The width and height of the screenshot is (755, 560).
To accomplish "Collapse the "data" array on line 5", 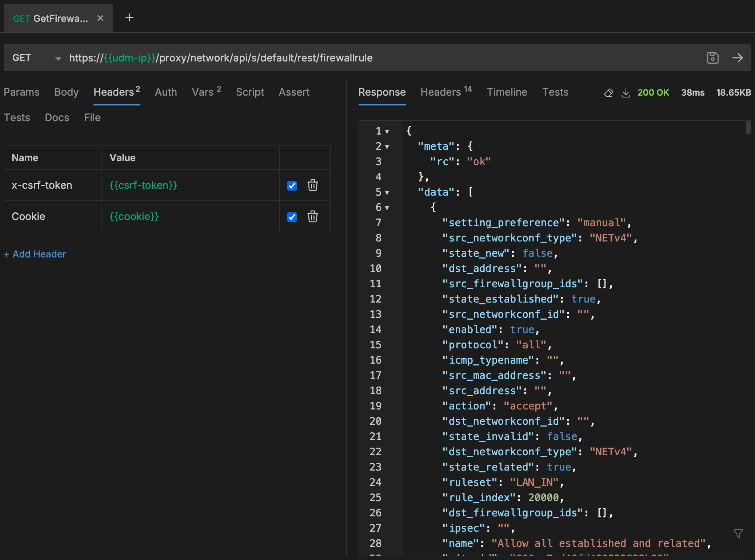I will click(x=387, y=193).
